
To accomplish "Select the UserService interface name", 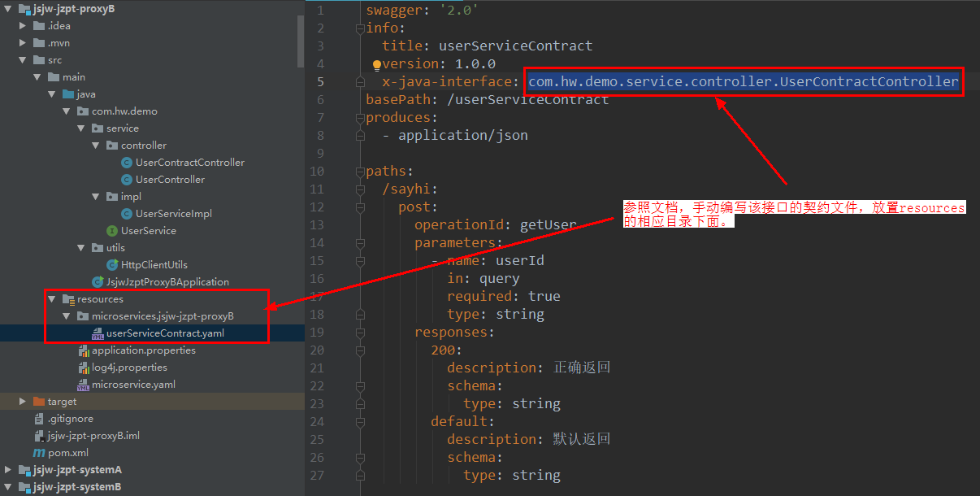I will click(x=148, y=230).
